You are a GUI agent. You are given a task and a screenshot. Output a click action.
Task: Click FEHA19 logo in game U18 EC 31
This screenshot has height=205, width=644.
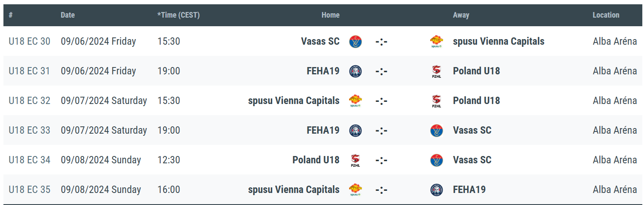coord(355,71)
